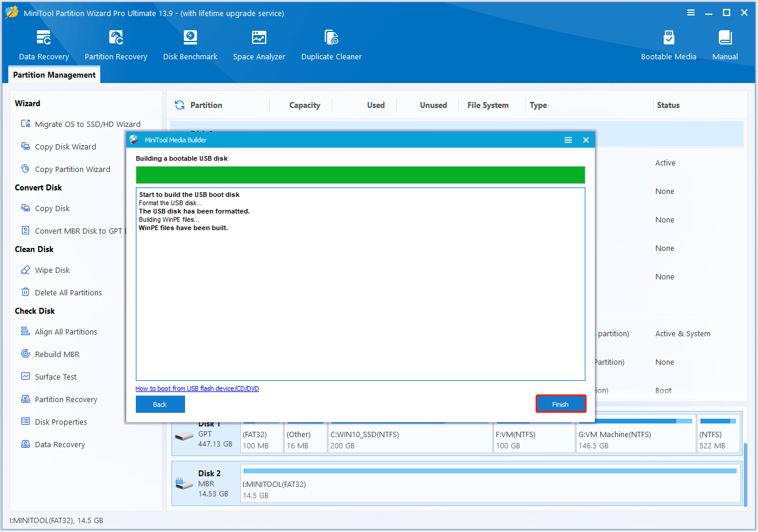
Task: Start Migrate OS to SSD/HD Wizard
Action: [x=81, y=124]
